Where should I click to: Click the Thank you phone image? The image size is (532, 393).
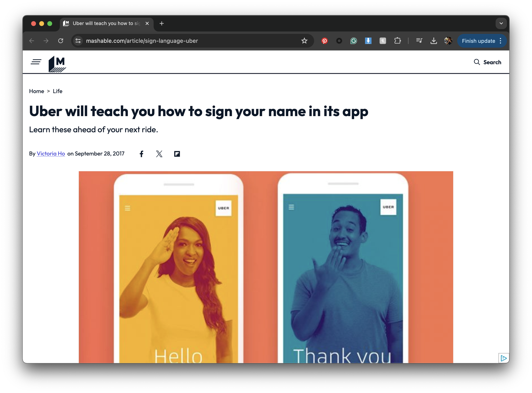[x=343, y=268]
